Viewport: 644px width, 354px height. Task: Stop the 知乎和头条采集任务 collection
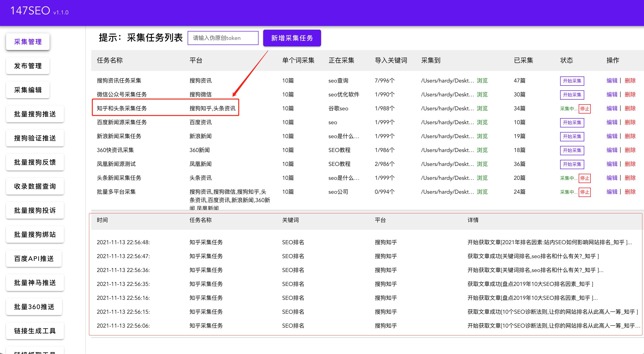pos(584,109)
